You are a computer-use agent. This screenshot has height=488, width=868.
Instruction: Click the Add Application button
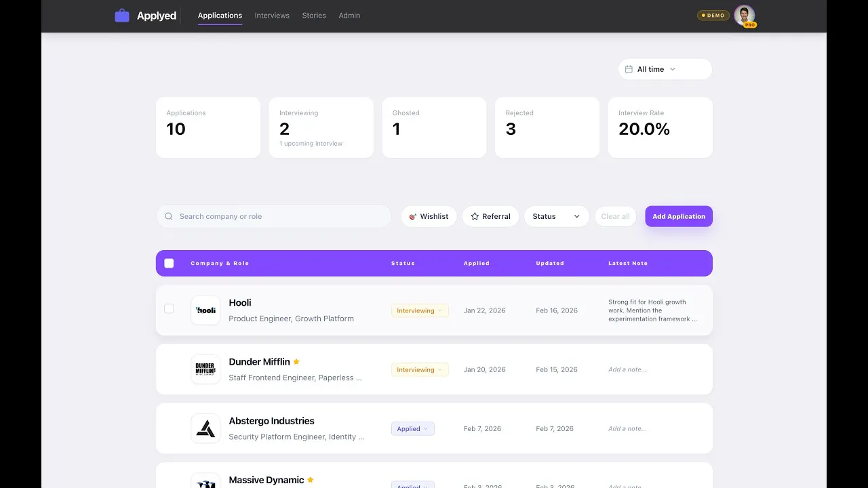click(x=679, y=216)
